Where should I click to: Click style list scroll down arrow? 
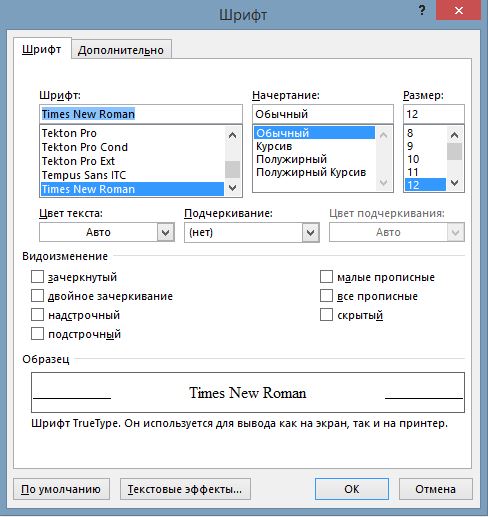tap(384, 182)
